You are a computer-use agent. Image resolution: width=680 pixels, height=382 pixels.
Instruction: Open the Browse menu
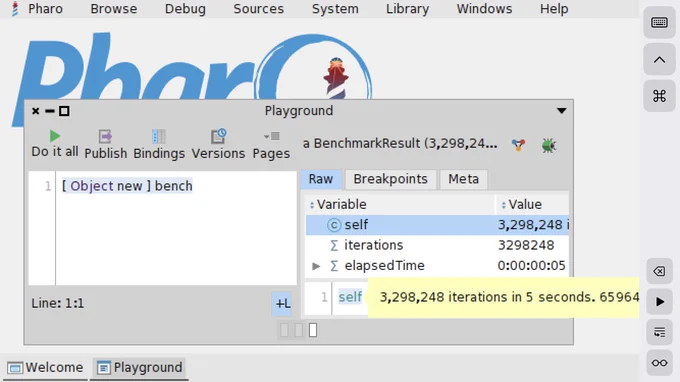(x=114, y=9)
